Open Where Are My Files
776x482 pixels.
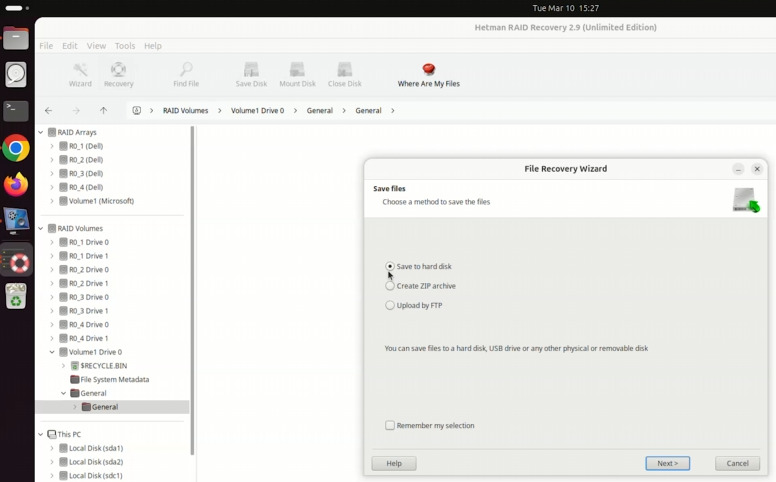pos(429,75)
